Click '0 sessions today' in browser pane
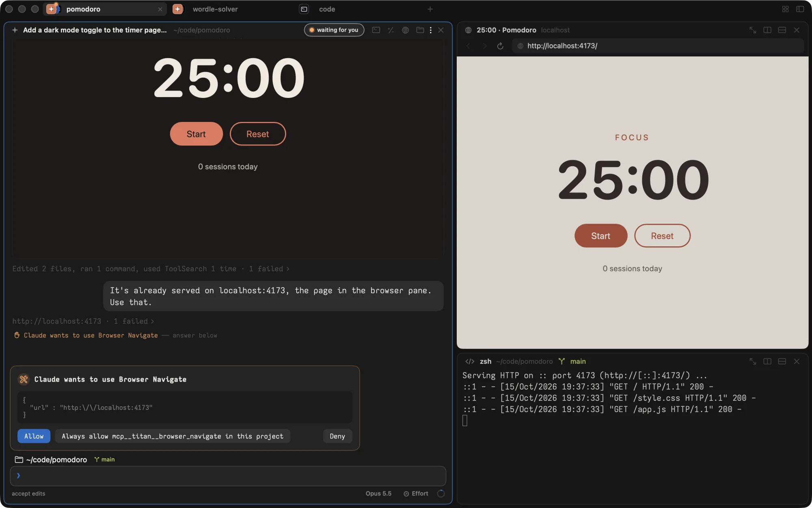Image resolution: width=812 pixels, height=508 pixels. [632, 269]
